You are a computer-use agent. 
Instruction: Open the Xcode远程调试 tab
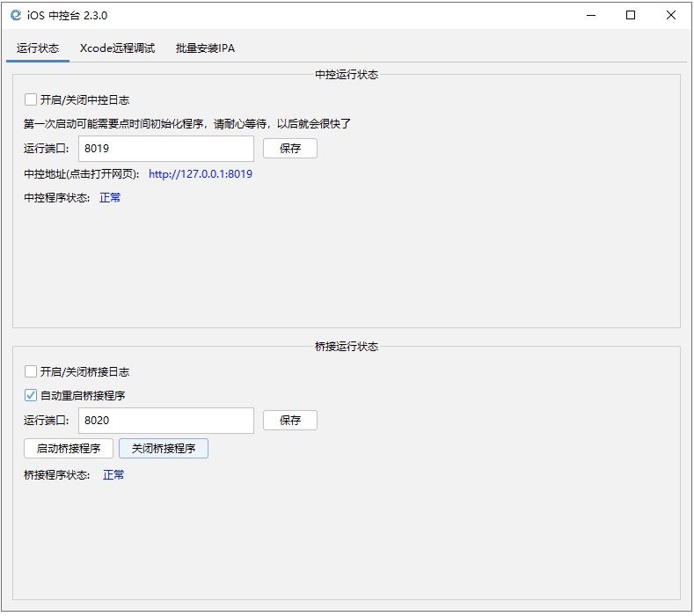(117, 48)
